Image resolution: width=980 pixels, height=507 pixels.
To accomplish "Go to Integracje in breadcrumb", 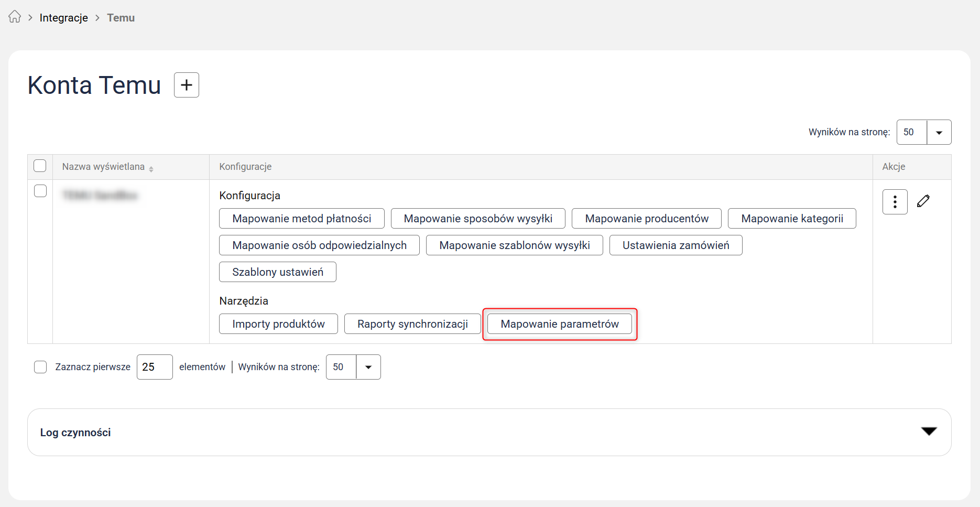I will tap(64, 18).
